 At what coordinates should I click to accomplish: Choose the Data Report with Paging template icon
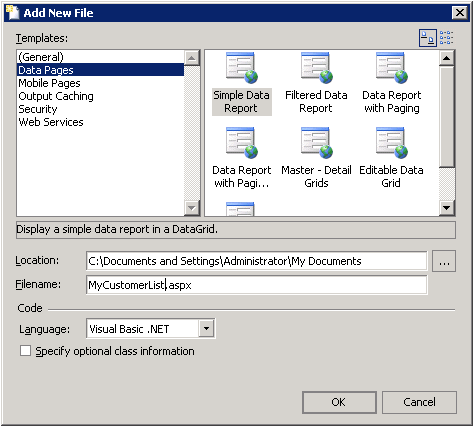pos(392,68)
